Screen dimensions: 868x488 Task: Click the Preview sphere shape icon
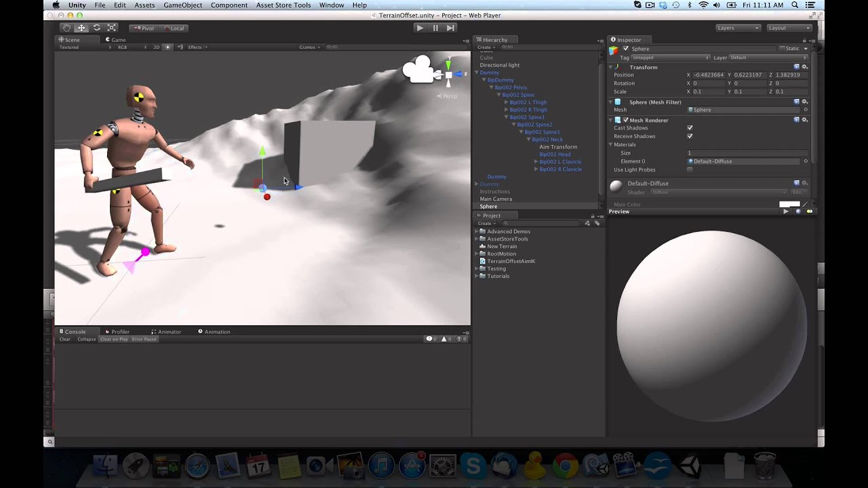797,211
